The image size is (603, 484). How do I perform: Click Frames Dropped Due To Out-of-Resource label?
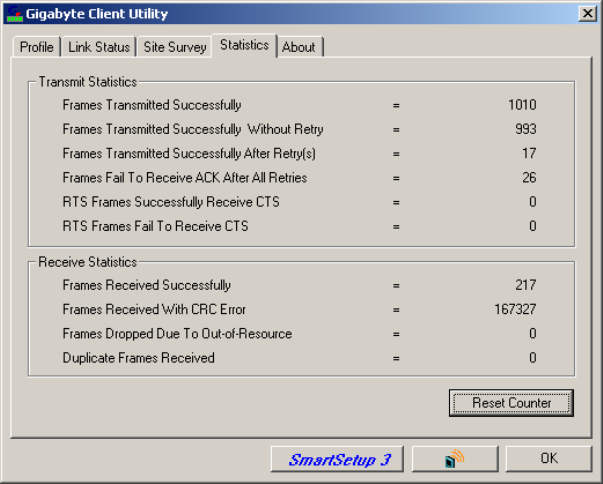click(177, 334)
